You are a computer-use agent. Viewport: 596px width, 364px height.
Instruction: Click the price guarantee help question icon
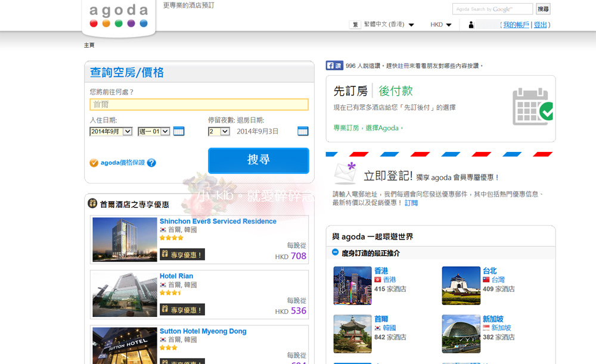[151, 163]
